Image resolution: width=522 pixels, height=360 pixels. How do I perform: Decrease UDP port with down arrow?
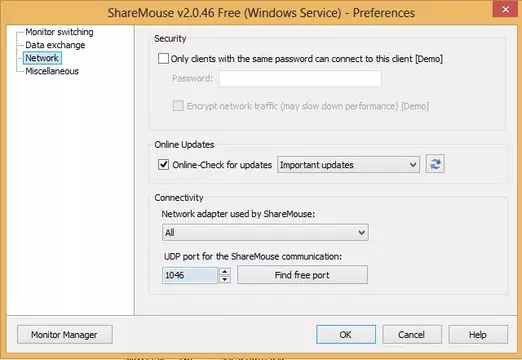pos(225,279)
